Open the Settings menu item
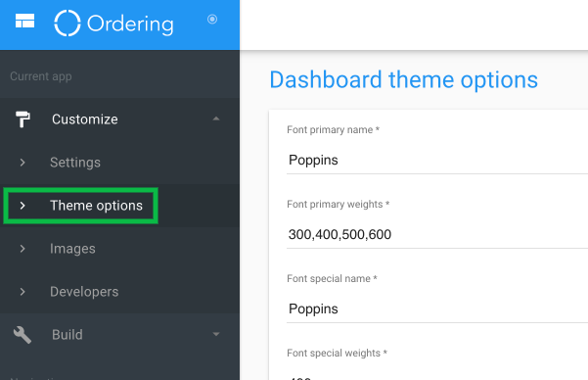Screen dimensions: 588x380 [75, 163]
